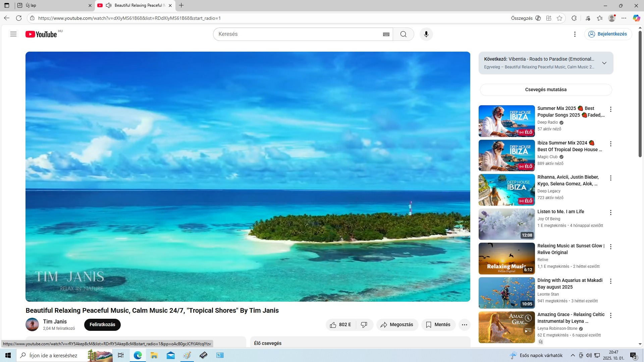The image size is (644, 362).
Task: Switch to the Új lap browser tab
Action: pyautogui.click(x=54, y=5)
